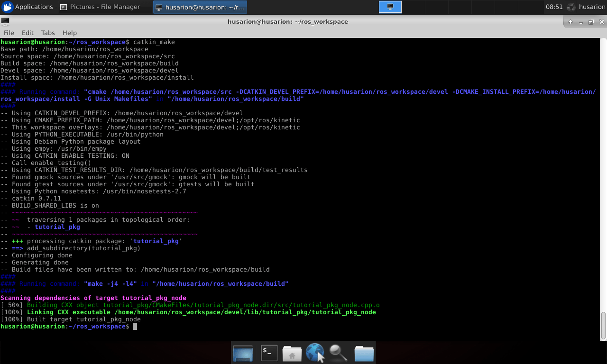Open the blue folder dock icon
This screenshot has width=607, height=364.
tap(364, 353)
